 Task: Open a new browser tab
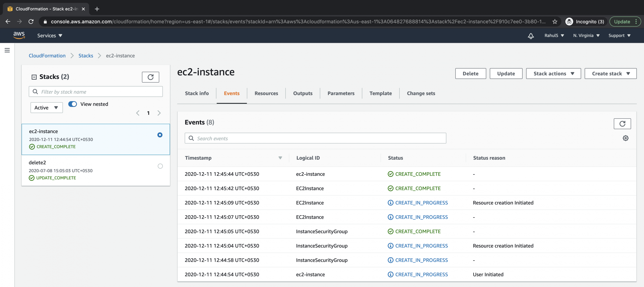point(97,9)
